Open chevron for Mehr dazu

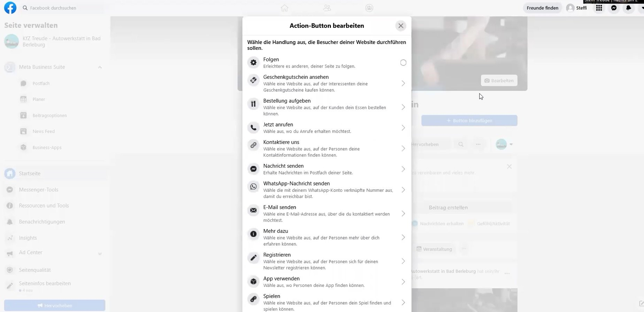(x=403, y=237)
